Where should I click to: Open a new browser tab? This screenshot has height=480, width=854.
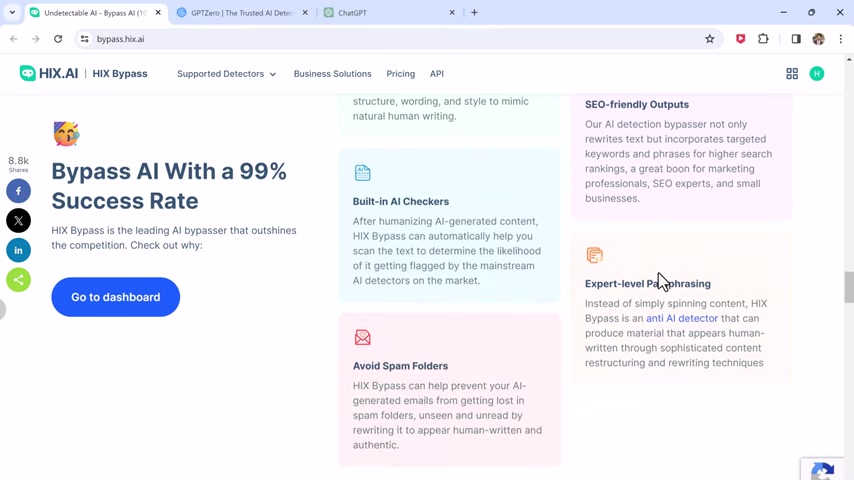474,13
